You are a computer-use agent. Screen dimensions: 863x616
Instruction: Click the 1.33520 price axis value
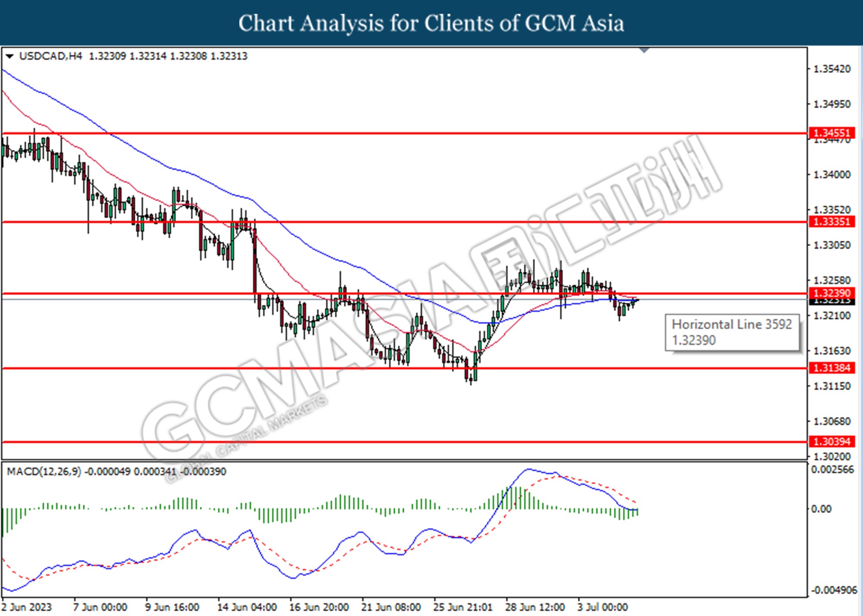tap(832, 210)
